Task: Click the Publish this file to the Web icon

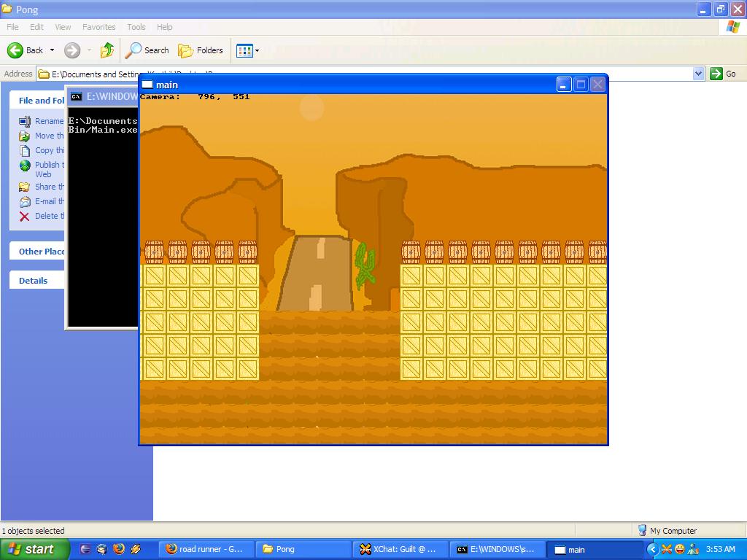Action: tap(26, 166)
